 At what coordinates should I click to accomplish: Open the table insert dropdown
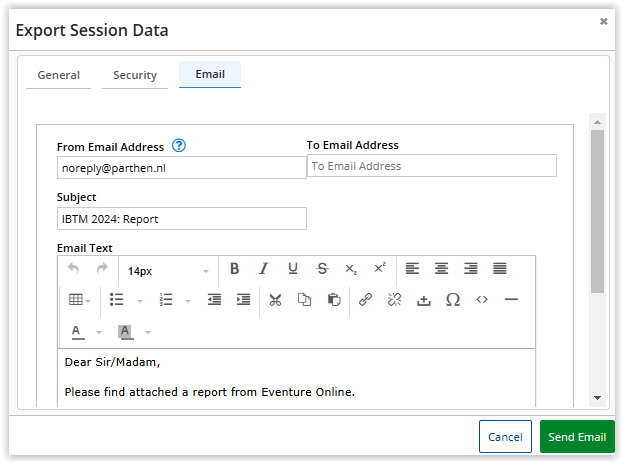pos(80,300)
